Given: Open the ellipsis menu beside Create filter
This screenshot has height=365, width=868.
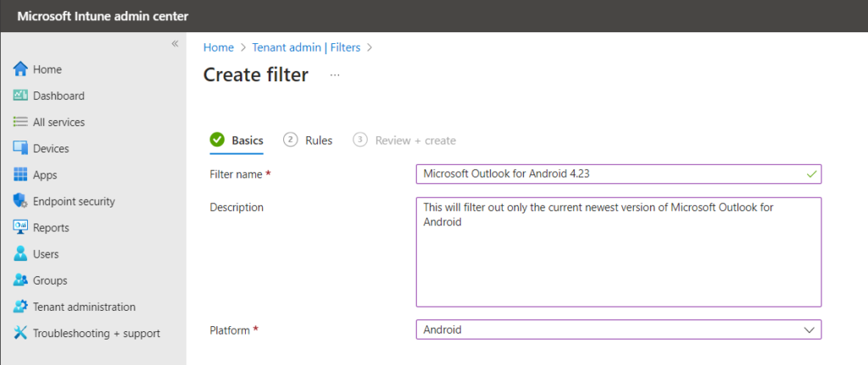Looking at the screenshot, I should (335, 75).
